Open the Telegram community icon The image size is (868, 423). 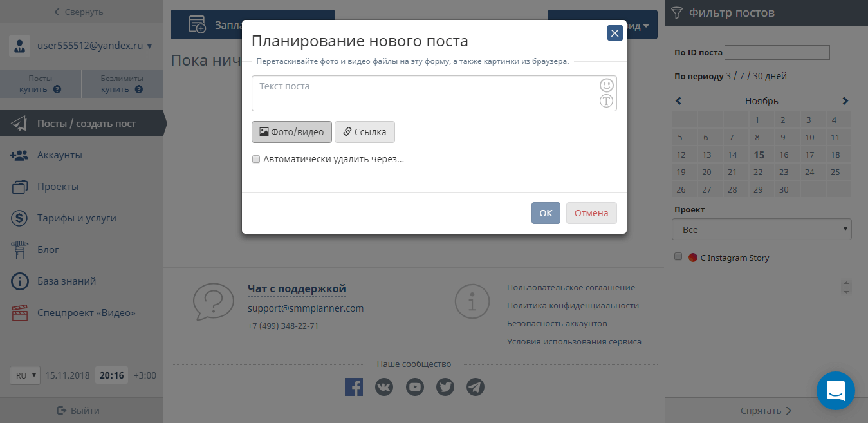point(476,387)
